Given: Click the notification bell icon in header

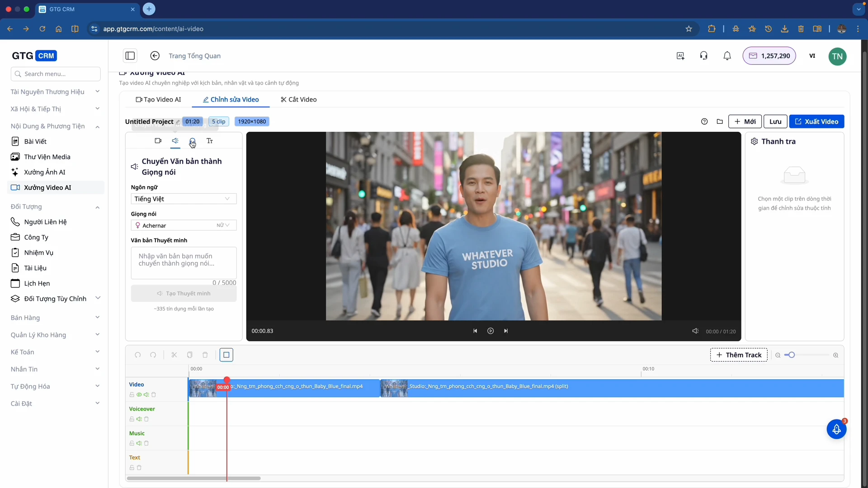Looking at the screenshot, I should pyautogui.click(x=727, y=56).
